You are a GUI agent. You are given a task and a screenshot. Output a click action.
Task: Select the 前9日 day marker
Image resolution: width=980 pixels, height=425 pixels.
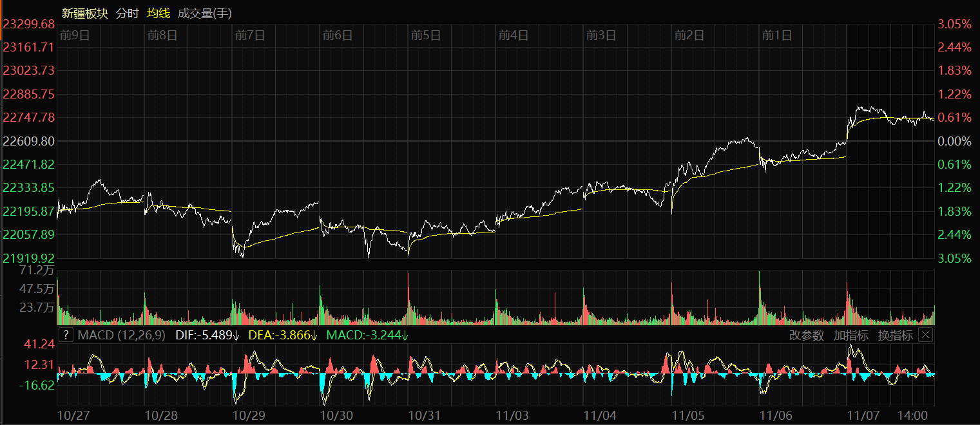point(75,35)
